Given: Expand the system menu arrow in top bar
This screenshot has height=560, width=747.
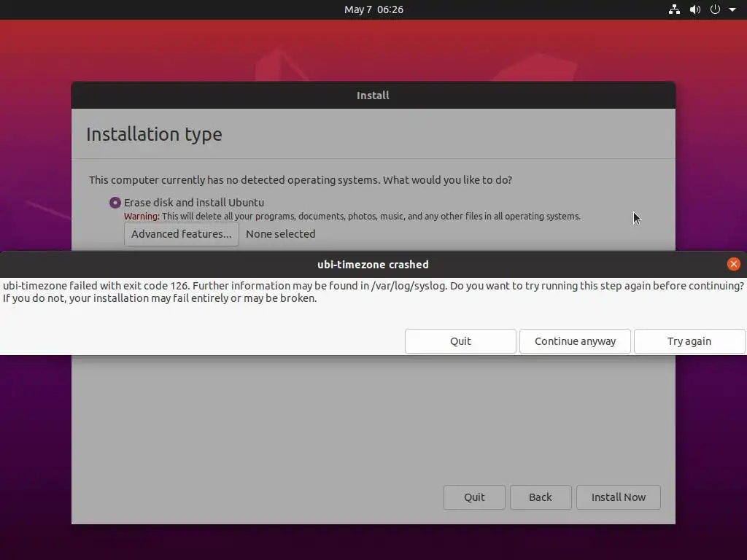Looking at the screenshot, I should click(x=732, y=9).
